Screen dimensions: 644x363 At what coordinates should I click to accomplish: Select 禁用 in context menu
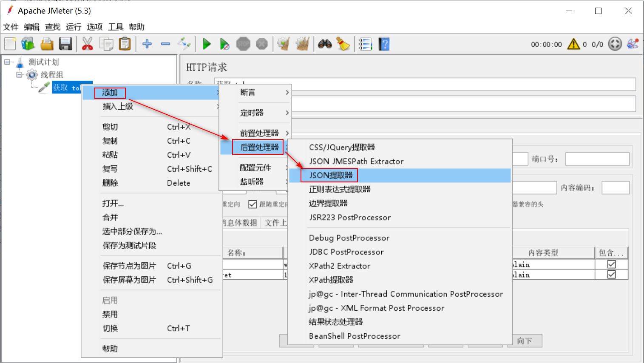coord(151,314)
